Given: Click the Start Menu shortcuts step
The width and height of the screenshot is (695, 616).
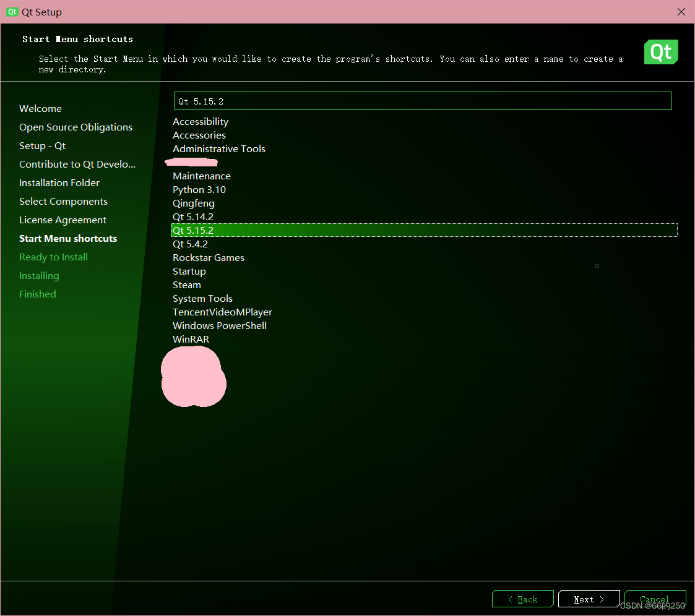Looking at the screenshot, I should pos(68,238).
